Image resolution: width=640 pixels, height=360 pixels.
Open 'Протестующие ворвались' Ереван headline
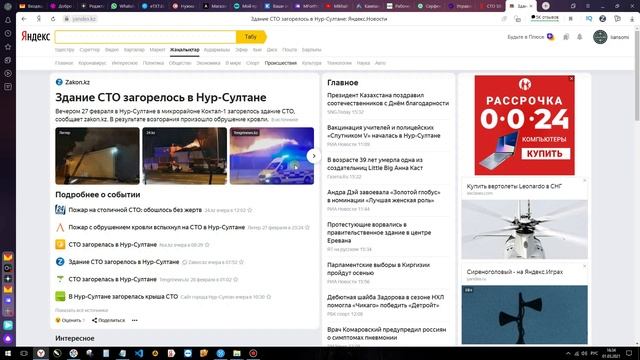379,232
